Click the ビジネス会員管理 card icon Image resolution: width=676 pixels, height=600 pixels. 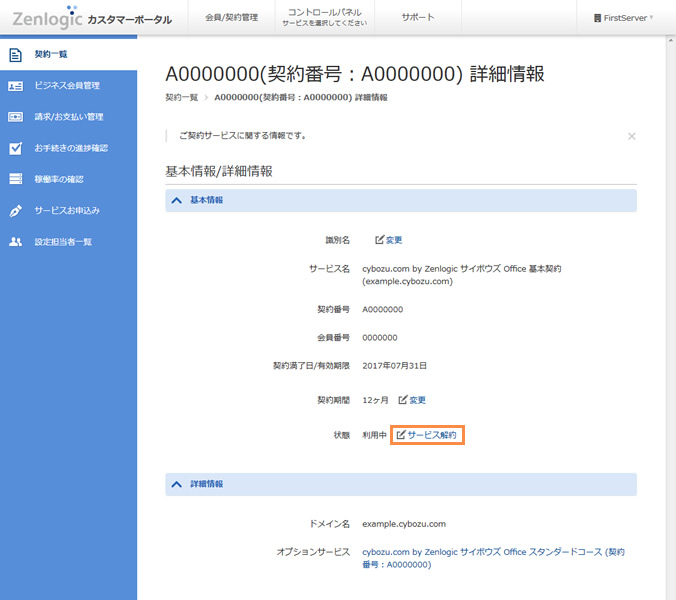pyautogui.click(x=15, y=86)
